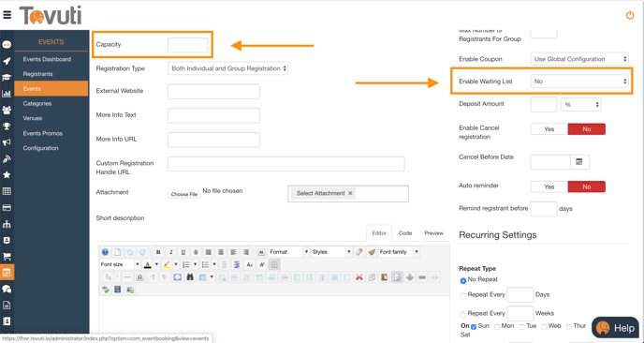This screenshot has width=644, height=343.
Task: Click the Choose File button
Action: [184, 194]
